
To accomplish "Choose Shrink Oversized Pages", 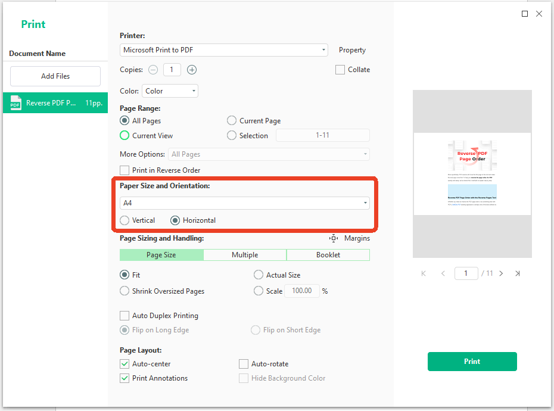I will click(124, 291).
